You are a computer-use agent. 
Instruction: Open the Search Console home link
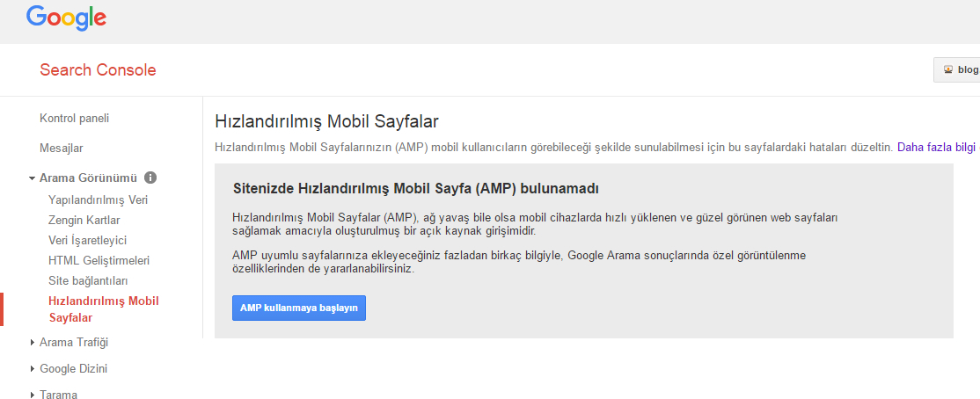(98, 70)
